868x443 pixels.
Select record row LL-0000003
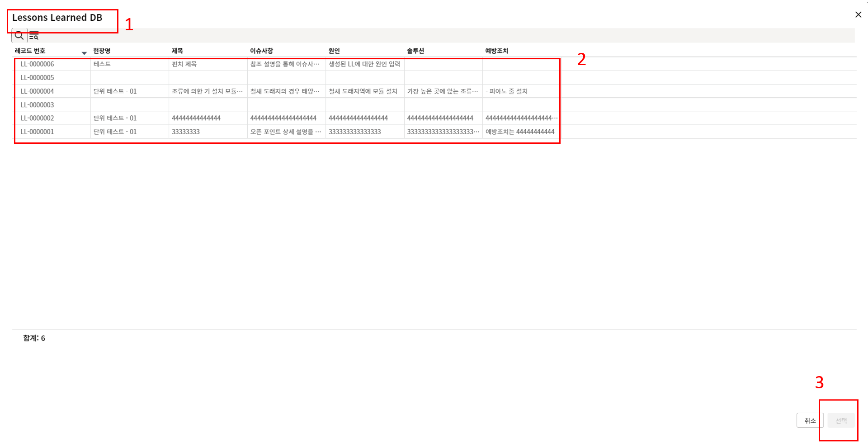tap(37, 105)
